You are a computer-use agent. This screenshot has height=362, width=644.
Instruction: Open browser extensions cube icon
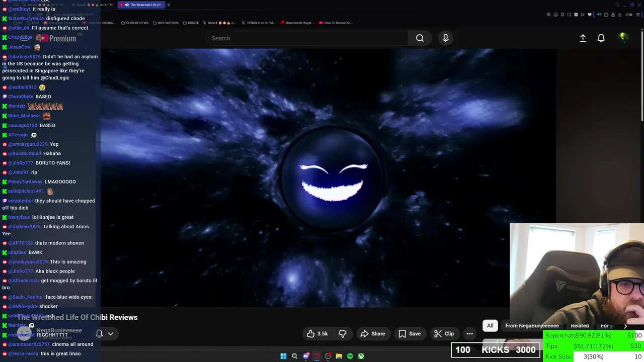point(606,15)
